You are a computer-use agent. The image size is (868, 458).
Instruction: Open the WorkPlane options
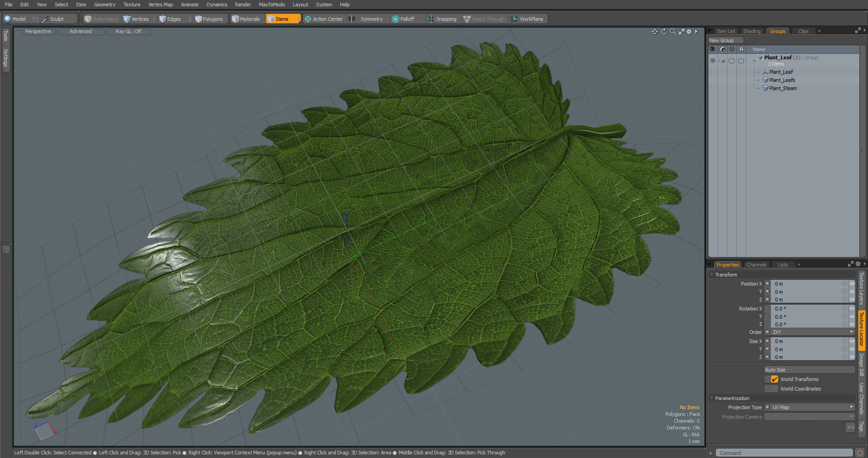coord(528,19)
